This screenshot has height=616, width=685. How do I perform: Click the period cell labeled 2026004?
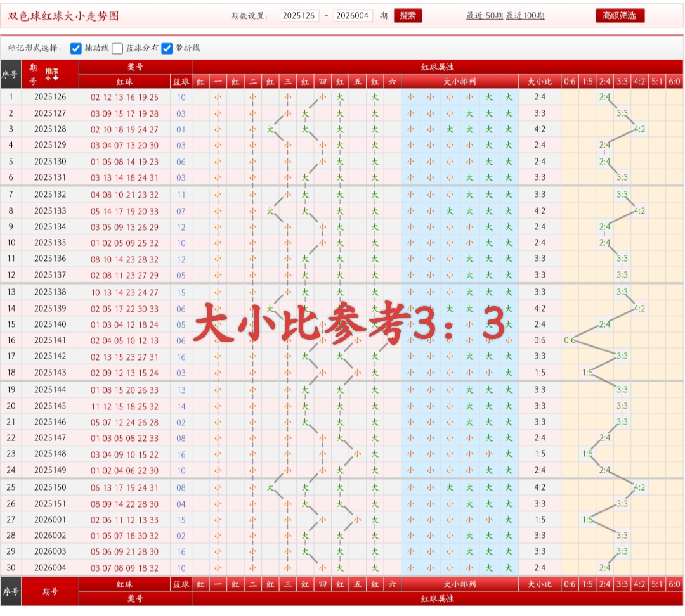point(51,567)
